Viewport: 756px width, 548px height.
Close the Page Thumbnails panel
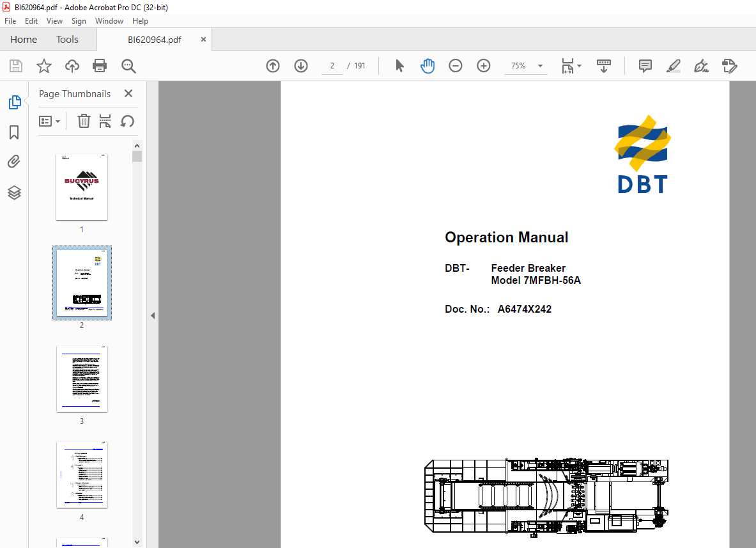click(x=128, y=93)
